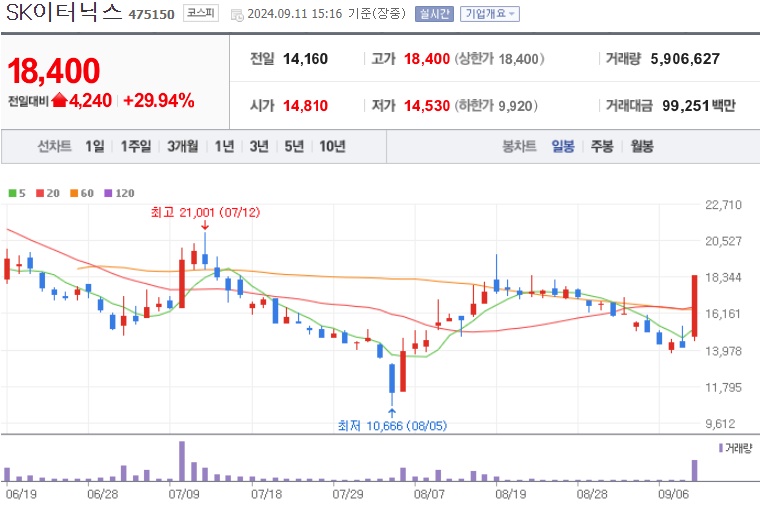Click the 22,710 price axis label

pos(723,205)
